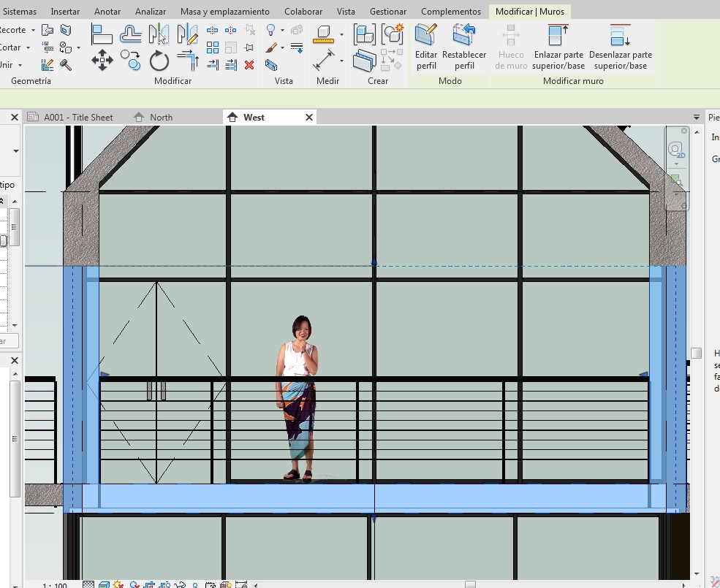720x588 pixels.
Task: Toggle reveal hidden elements light bulb
Action: [x=195, y=585]
